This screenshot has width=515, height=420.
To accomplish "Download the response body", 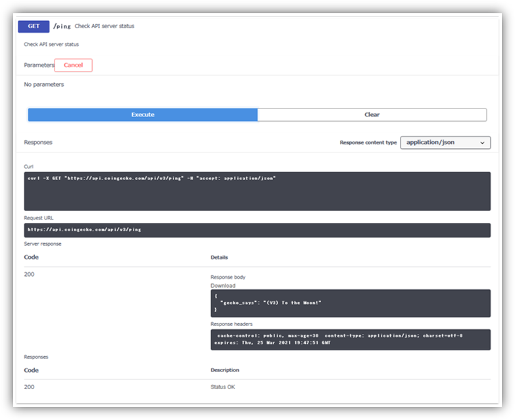I will click(x=223, y=285).
